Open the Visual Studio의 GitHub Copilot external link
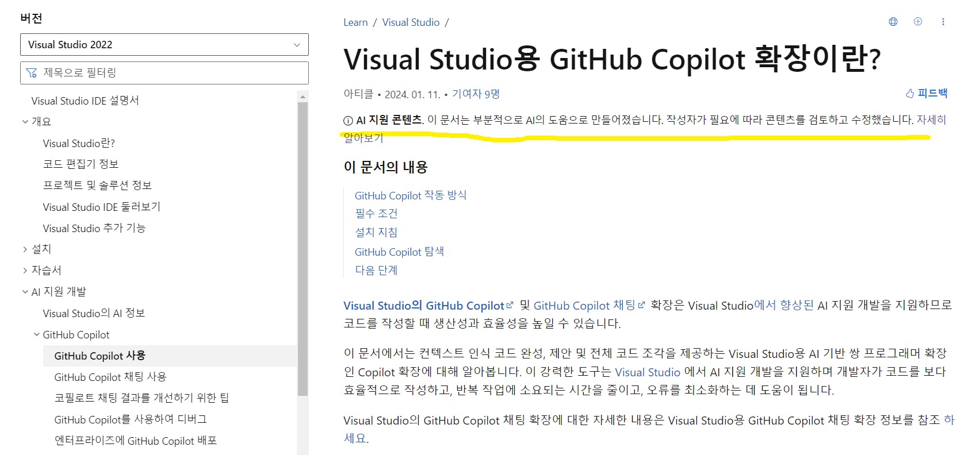 [428, 306]
